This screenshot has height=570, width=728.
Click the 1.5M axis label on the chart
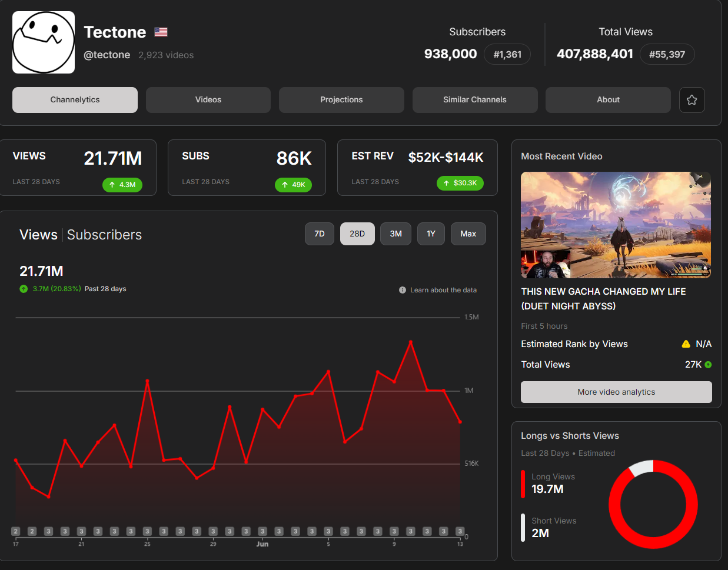coord(471,317)
